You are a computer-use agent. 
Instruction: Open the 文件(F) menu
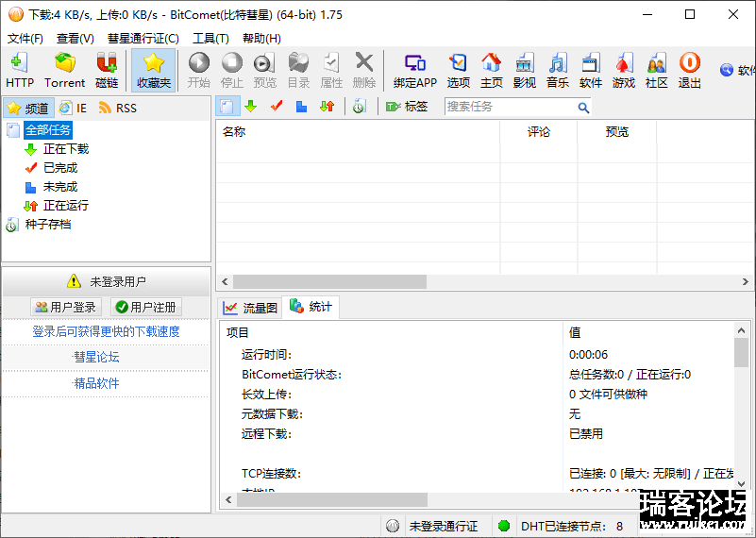coord(25,38)
